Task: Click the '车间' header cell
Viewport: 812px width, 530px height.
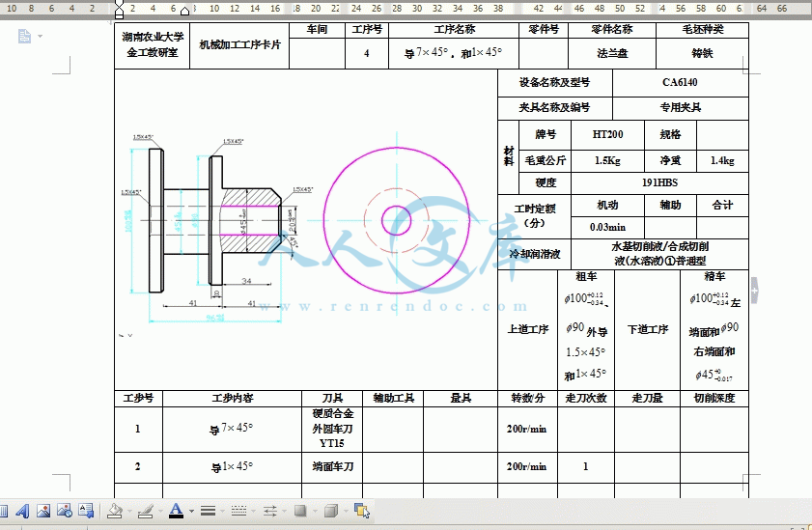Action: click(x=317, y=30)
